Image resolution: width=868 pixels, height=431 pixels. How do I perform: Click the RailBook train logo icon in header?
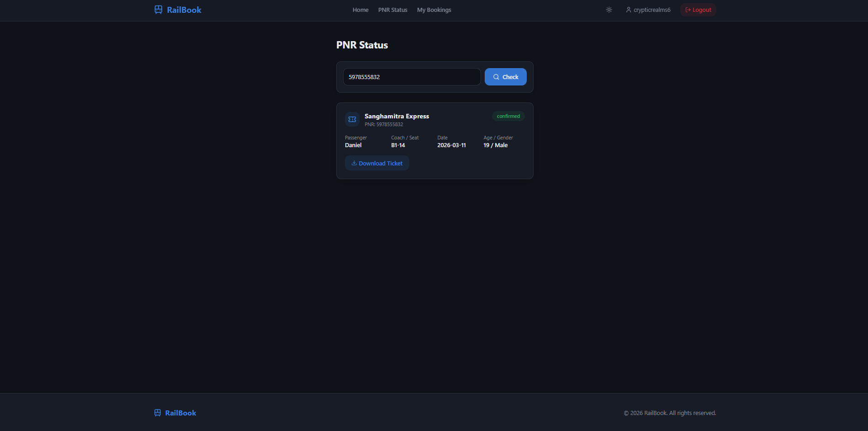[159, 10]
